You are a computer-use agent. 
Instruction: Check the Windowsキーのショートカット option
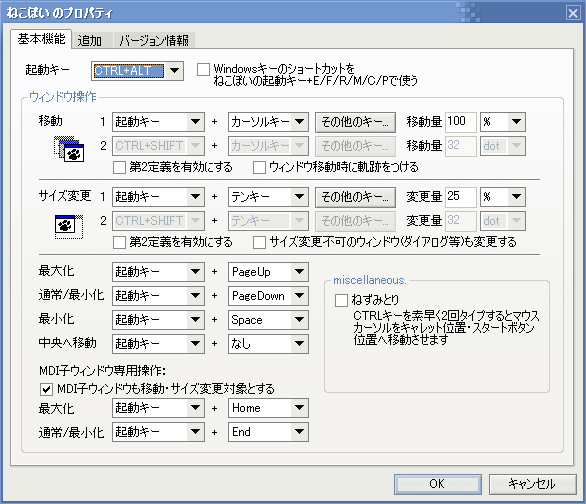click(x=203, y=69)
